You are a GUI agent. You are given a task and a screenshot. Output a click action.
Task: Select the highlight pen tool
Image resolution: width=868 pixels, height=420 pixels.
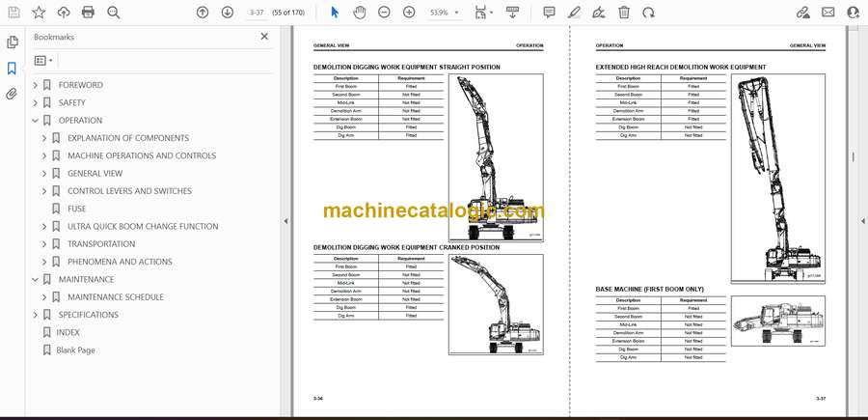tap(574, 13)
